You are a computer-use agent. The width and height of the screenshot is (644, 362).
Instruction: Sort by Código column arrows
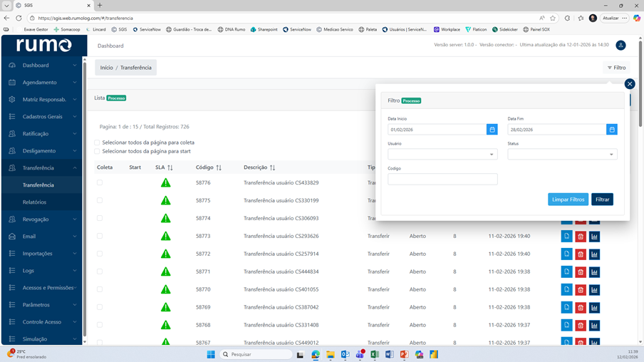click(219, 168)
